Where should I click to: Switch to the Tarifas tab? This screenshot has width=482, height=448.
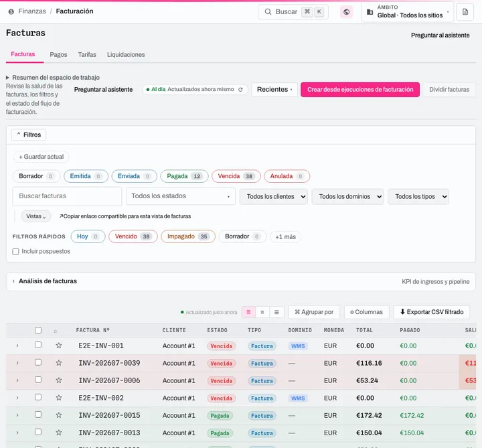[x=87, y=54]
